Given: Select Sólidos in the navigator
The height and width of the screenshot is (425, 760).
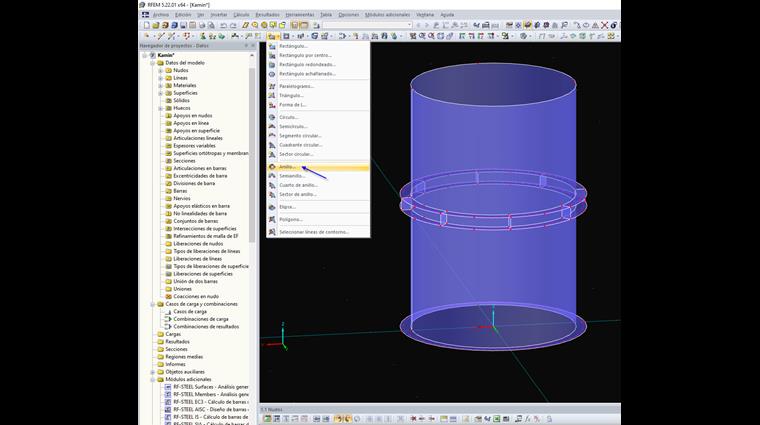Looking at the screenshot, I should click(181, 100).
